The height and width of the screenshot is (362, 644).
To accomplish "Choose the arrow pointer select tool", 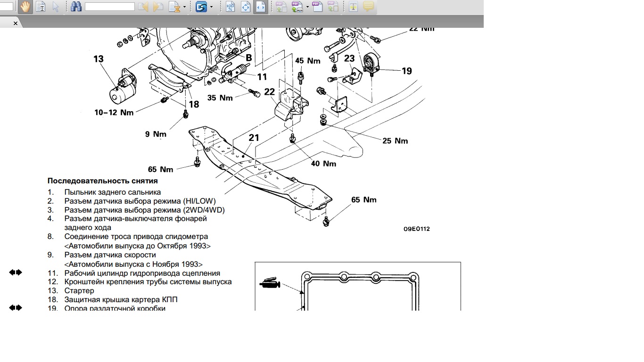I will coord(56,7).
